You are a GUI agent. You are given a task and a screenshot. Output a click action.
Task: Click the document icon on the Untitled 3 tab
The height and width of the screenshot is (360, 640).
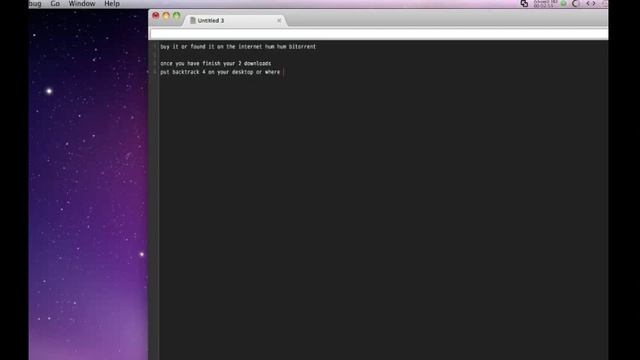[x=193, y=20]
